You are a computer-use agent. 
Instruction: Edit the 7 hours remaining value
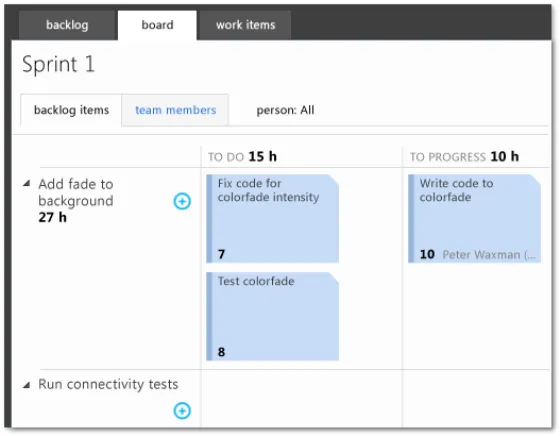(x=221, y=254)
